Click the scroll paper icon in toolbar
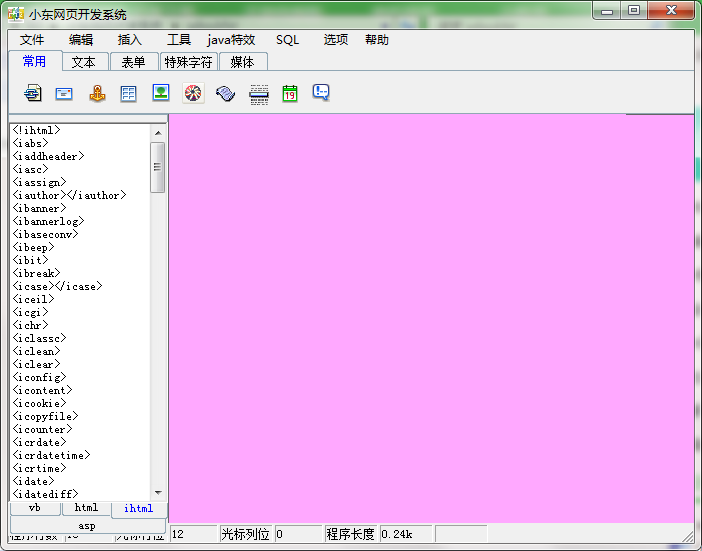 (x=225, y=93)
